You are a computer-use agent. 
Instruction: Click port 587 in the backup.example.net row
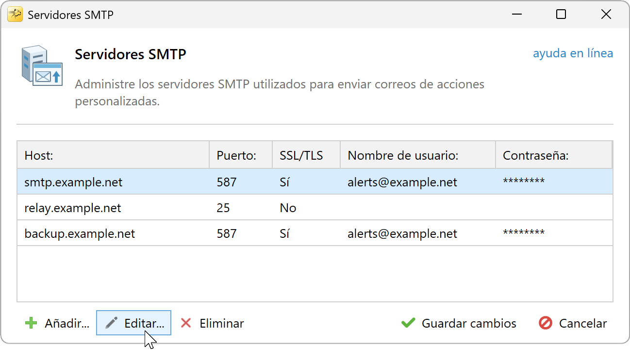(227, 234)
